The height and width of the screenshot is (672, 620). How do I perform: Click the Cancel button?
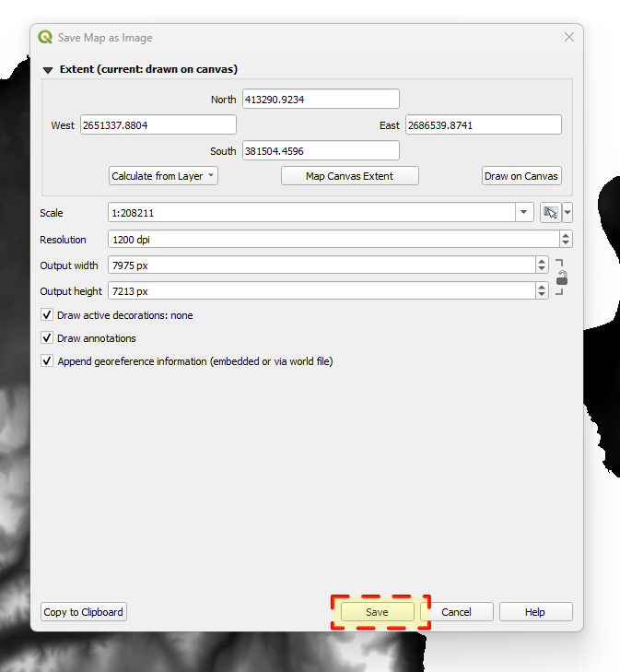coord(456,611)
